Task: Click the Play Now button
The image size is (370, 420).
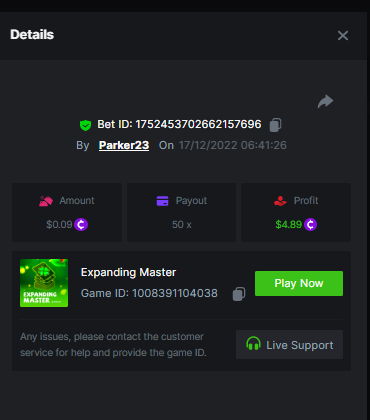Action: pos(299,283)
